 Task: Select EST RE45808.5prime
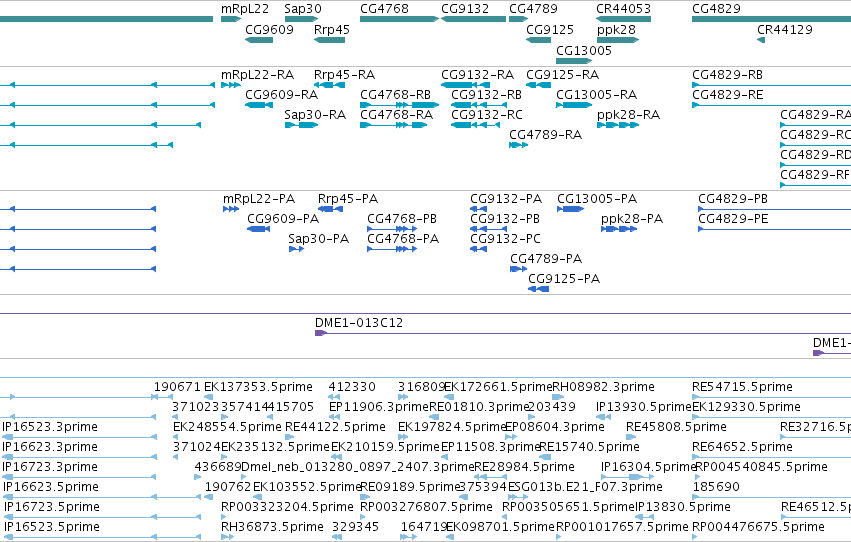[631, 437]
